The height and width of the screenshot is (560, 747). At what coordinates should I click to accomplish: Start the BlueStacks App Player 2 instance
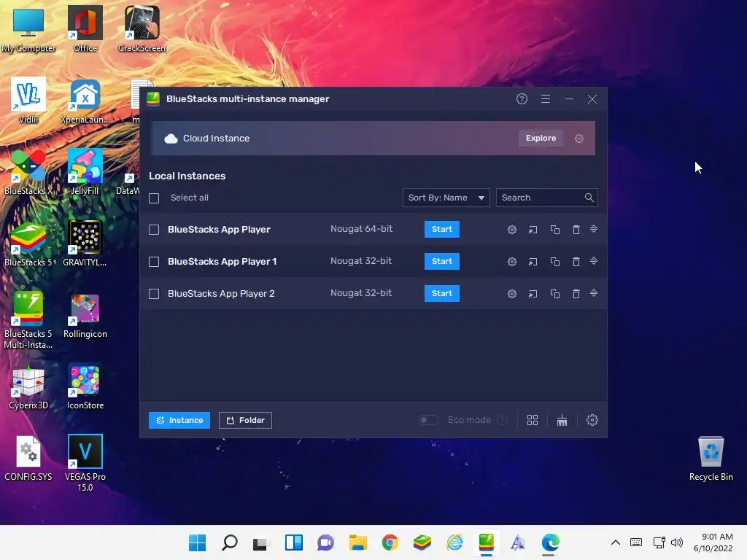coord(441,293)
